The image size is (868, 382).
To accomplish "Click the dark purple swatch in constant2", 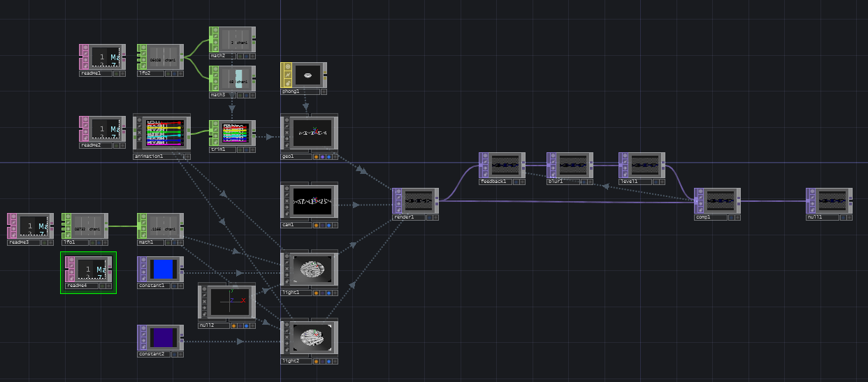I will point(162,338).
